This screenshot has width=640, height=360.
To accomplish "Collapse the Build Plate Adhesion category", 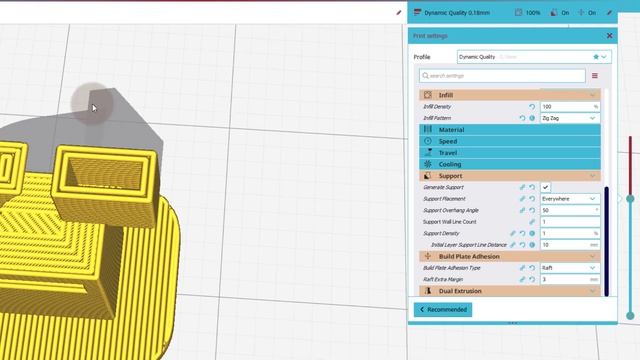I will pyautogui.click(x=510, y=256).
